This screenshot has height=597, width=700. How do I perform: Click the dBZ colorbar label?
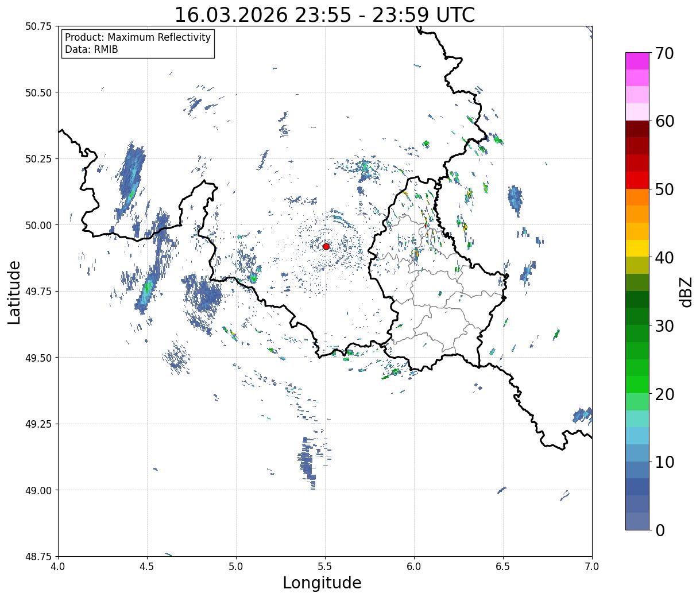686,291
